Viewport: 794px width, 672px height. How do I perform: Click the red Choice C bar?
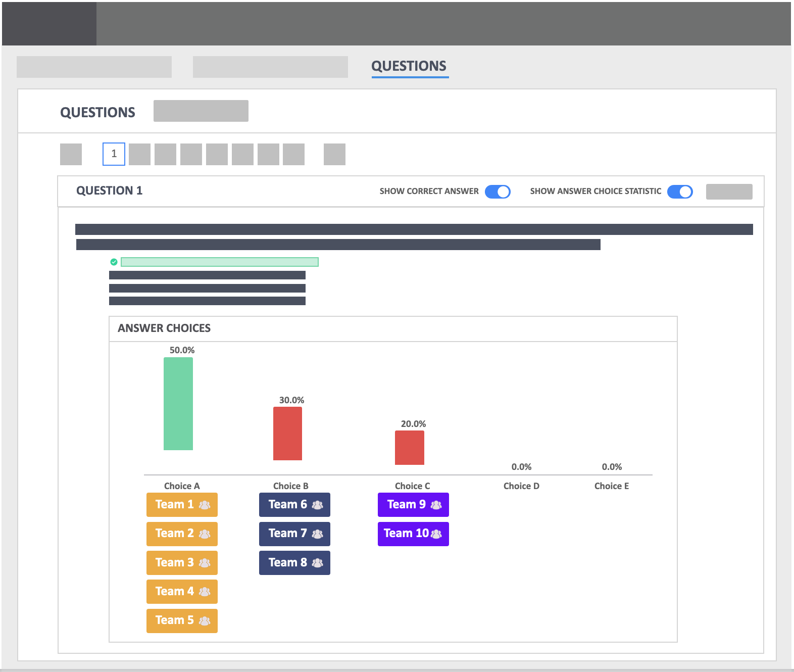pos(410,448)
